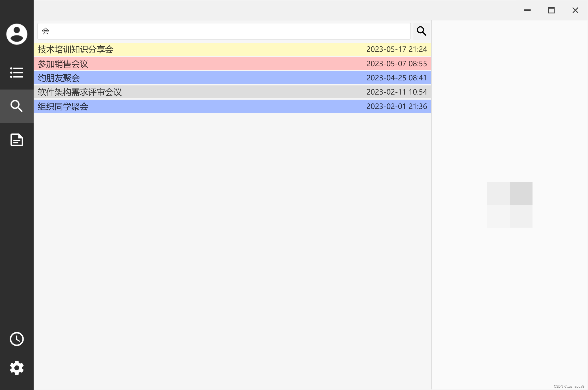Open the clock history icon in sidebar
Image resolution: width=588 pixels, height=390 pixels.
(17, 339)
